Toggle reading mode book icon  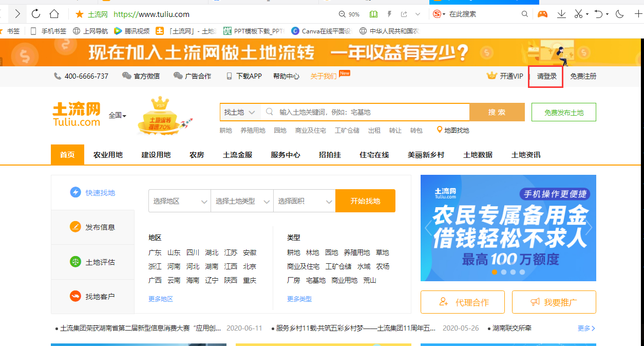tap(373, 14)
